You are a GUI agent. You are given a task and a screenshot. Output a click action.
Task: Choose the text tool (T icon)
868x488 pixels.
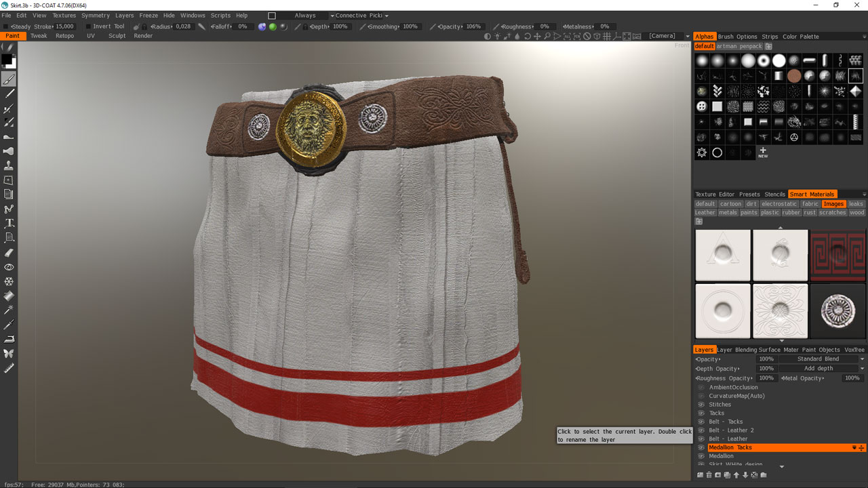click(9, 223)
